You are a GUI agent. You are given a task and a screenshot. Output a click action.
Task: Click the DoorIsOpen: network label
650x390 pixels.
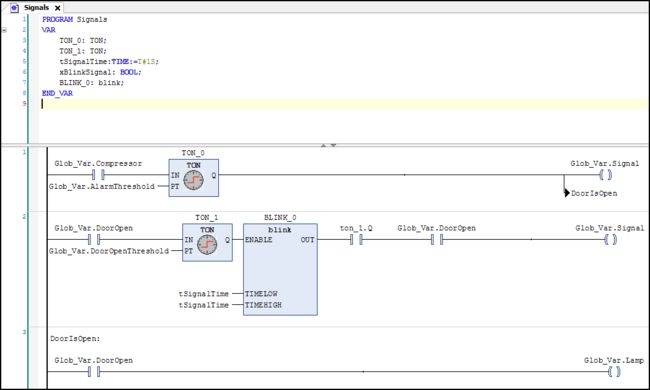75,339
